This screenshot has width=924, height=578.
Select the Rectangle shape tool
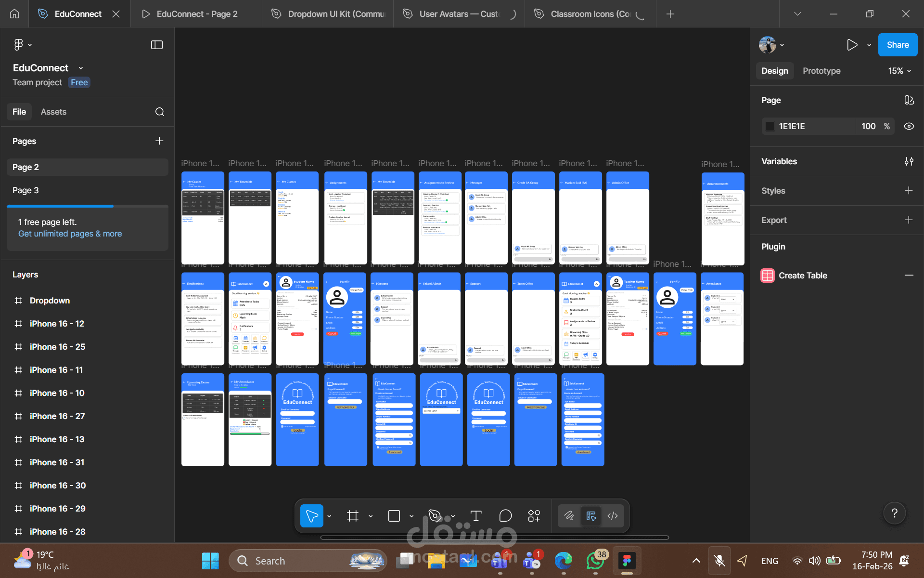click(x=394, y=516)
